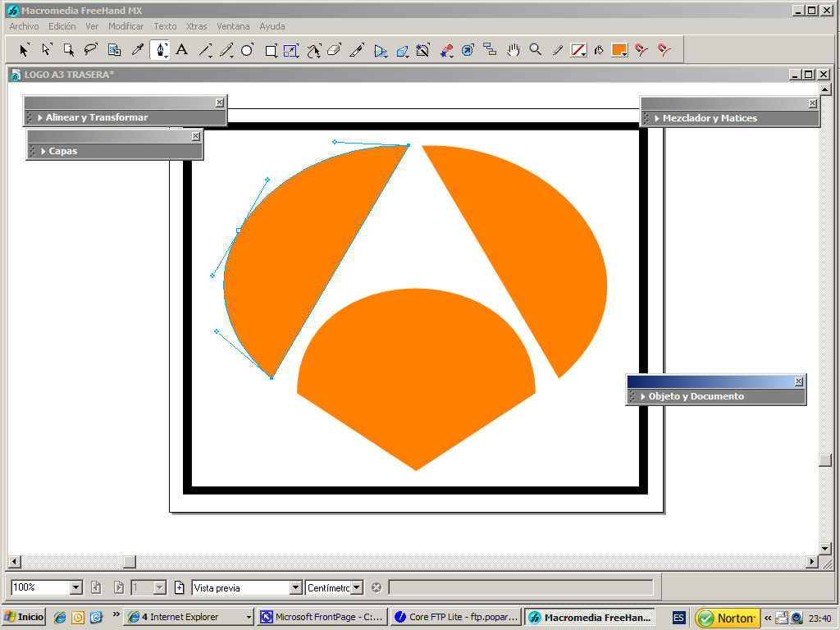
Task: Open the page number dropdown
Action: pos(160,587)
